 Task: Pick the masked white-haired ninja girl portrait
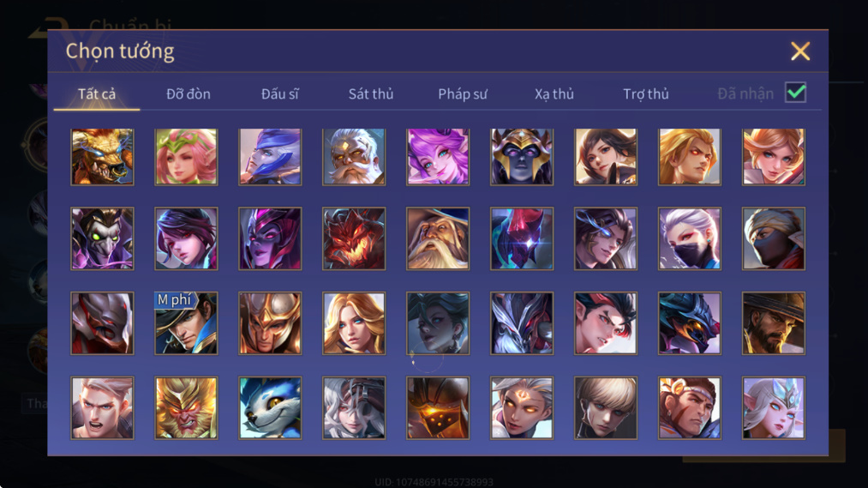[689, 238]
